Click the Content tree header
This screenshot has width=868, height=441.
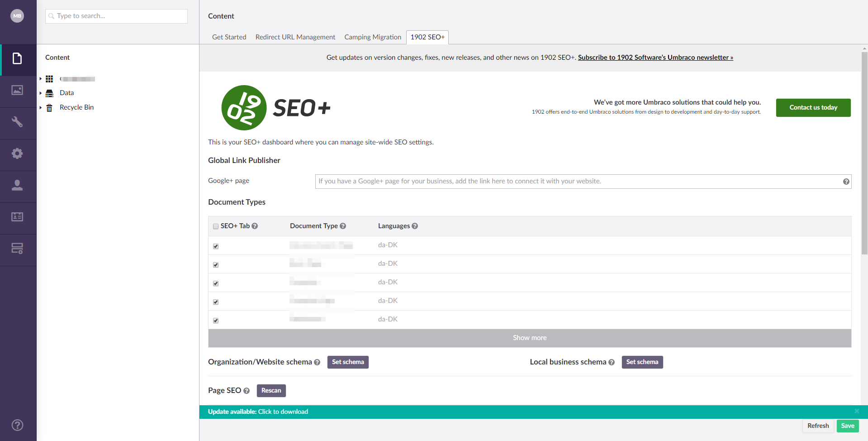57,58
